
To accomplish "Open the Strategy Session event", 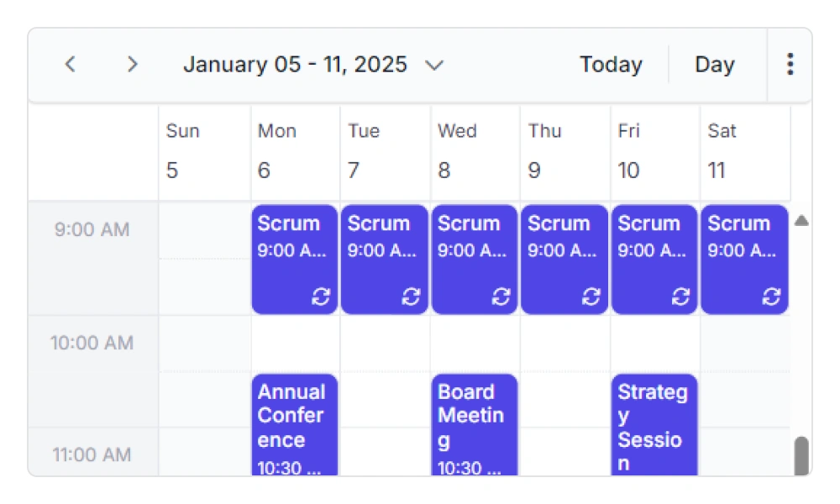I will click(654, 420).
